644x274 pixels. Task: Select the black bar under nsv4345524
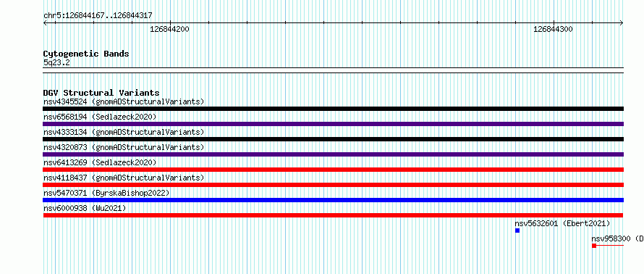(x=333, y=109)
